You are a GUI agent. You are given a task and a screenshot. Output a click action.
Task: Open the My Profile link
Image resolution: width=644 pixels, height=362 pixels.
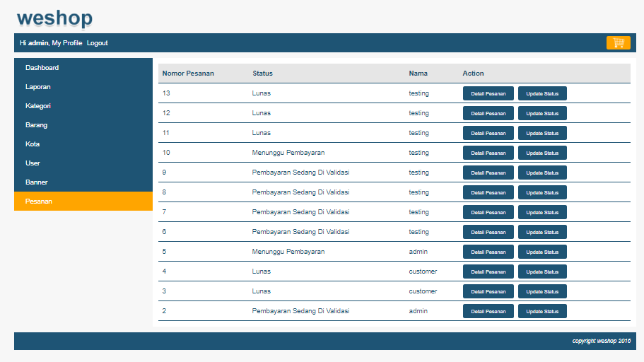67,42
